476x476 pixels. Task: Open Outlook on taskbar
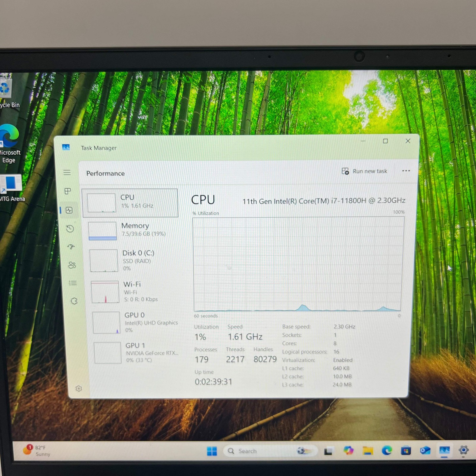[425, 450]
